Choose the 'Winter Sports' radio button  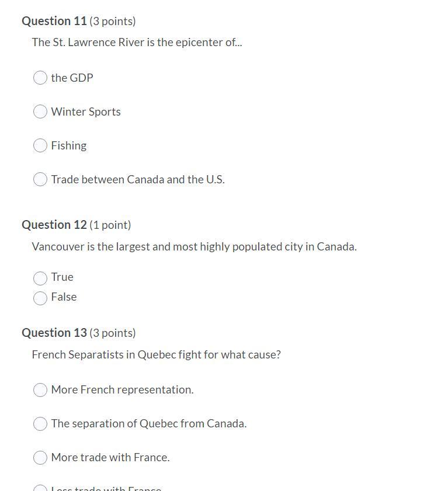click(40, 112)
